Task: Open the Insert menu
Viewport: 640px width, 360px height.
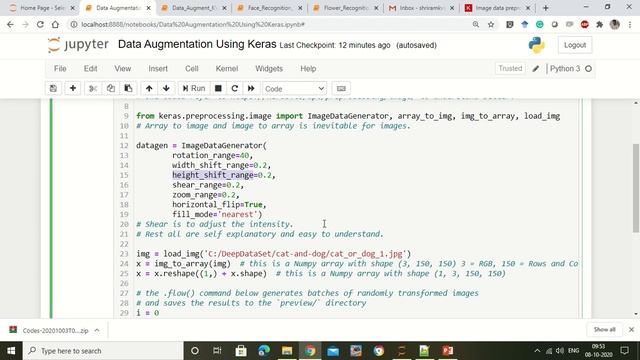Action: click(x=158, y=69)
